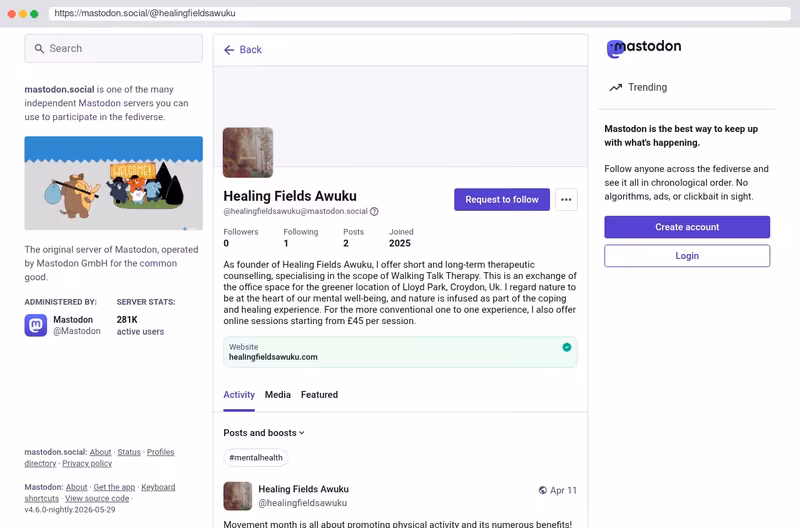
Task: Click the Trending arrow icon
Action: pos(616,87)
